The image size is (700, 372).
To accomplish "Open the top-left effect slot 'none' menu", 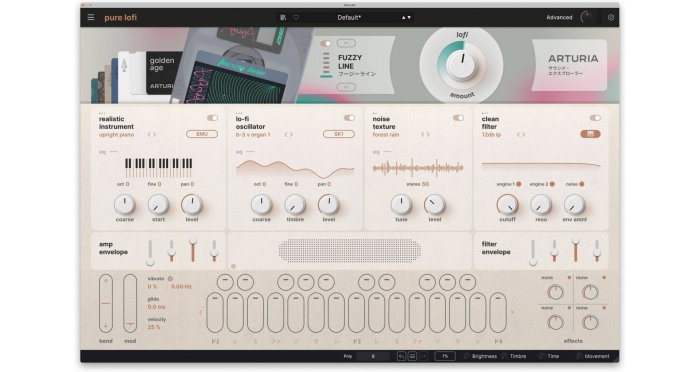I will pos(547,278).
